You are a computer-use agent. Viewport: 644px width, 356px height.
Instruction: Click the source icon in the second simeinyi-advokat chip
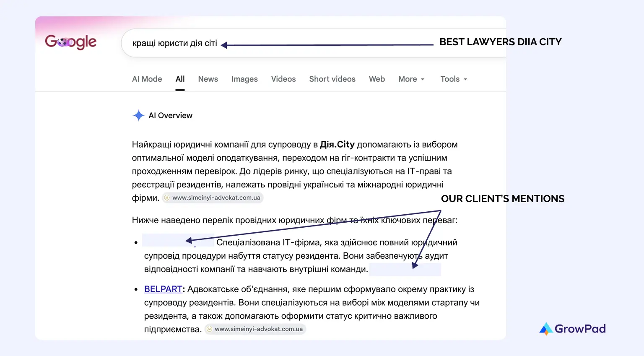point(209,329)
